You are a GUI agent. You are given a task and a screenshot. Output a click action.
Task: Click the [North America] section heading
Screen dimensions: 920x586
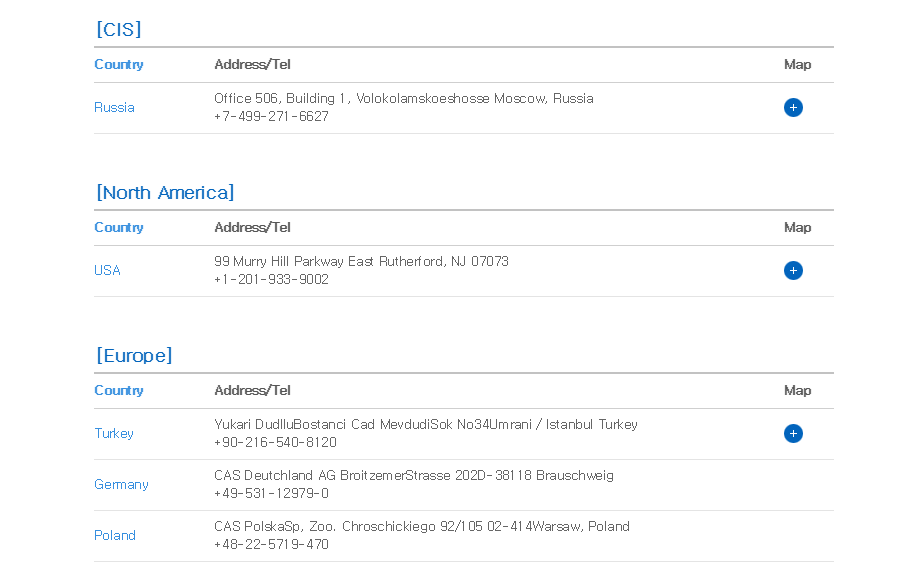click(165, 193)
